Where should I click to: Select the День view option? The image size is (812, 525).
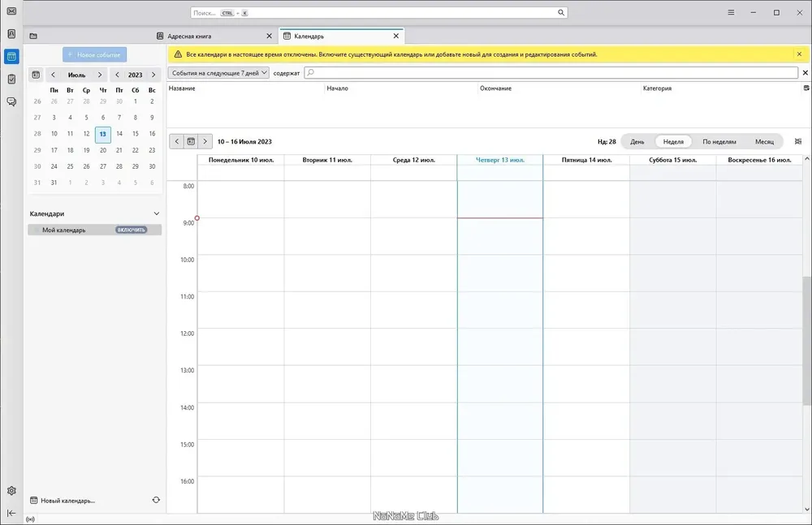(637, 141)
